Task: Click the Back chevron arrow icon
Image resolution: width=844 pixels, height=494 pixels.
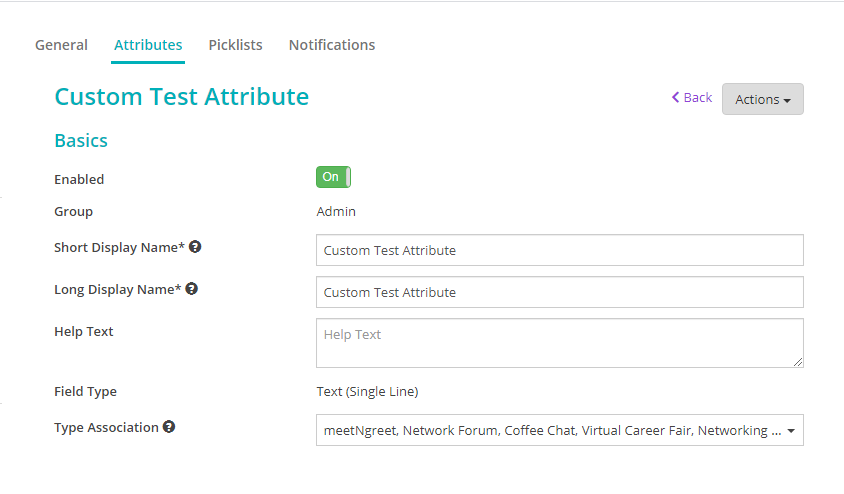Action: (x=676, y=97)
